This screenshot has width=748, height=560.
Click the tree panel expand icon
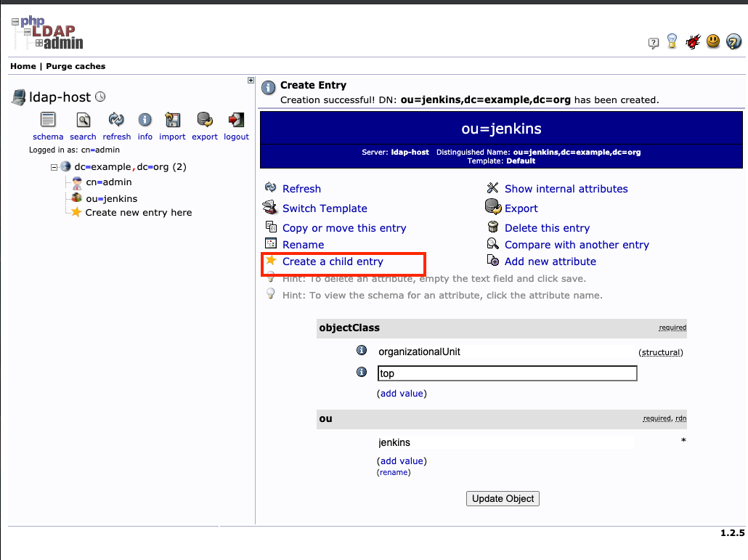click(251, 81)
